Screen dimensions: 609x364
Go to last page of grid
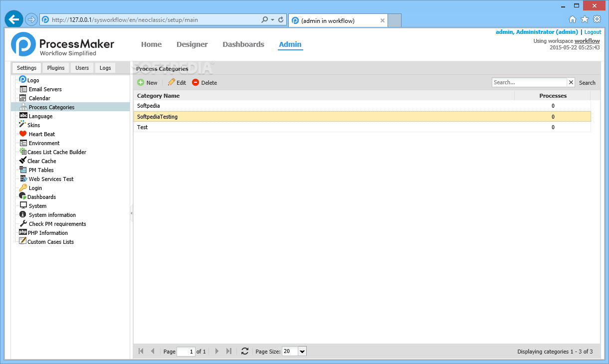tap(229, 351)
